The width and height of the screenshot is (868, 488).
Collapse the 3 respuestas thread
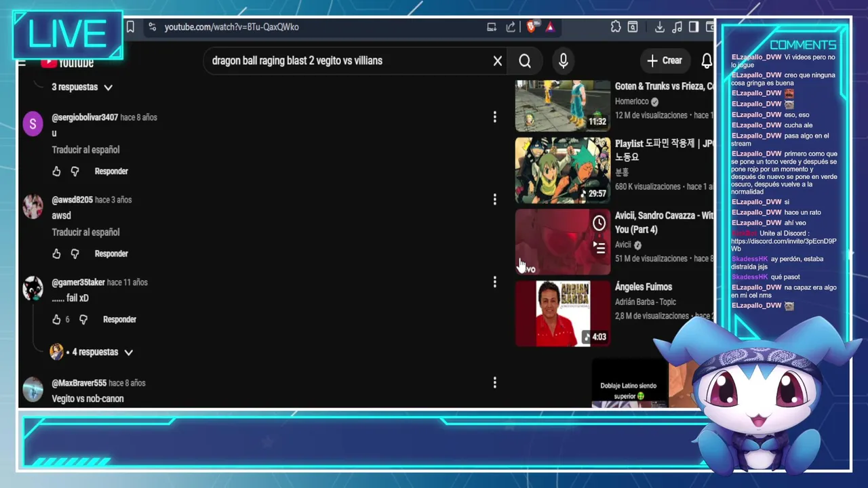[x=82, y=87]
